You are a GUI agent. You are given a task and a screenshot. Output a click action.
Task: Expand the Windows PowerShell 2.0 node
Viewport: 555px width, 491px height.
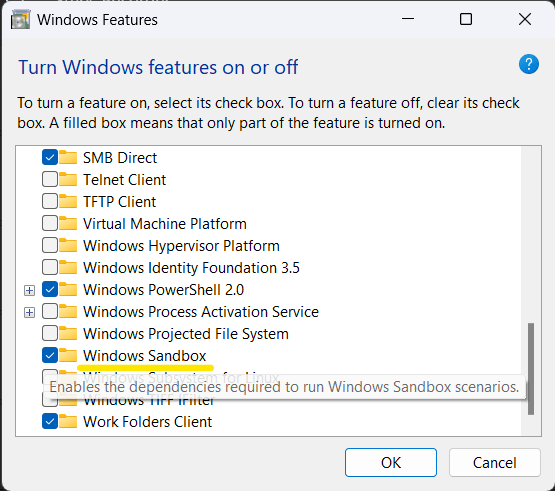tap(29, 290)
